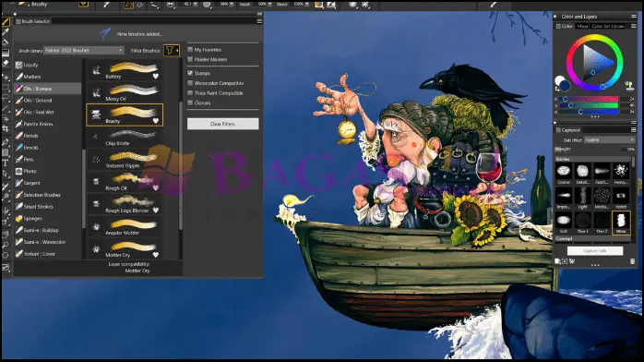644x362 pixels.
Task: Collapse the Bristles dab group header
Action: (593, 159)
